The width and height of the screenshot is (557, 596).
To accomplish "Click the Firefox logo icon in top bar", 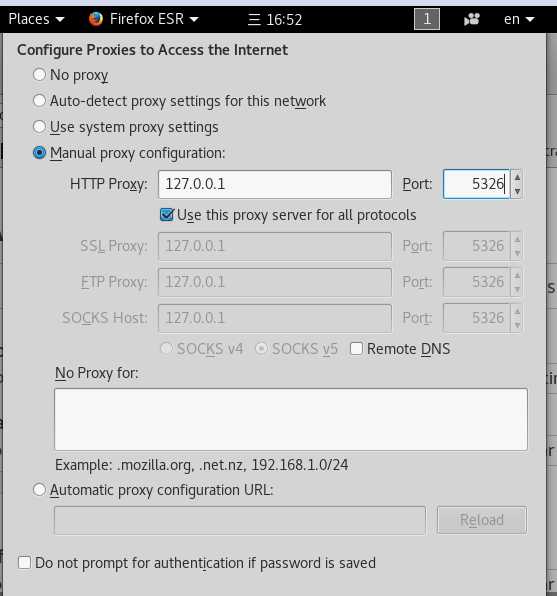I will point(95,19).
